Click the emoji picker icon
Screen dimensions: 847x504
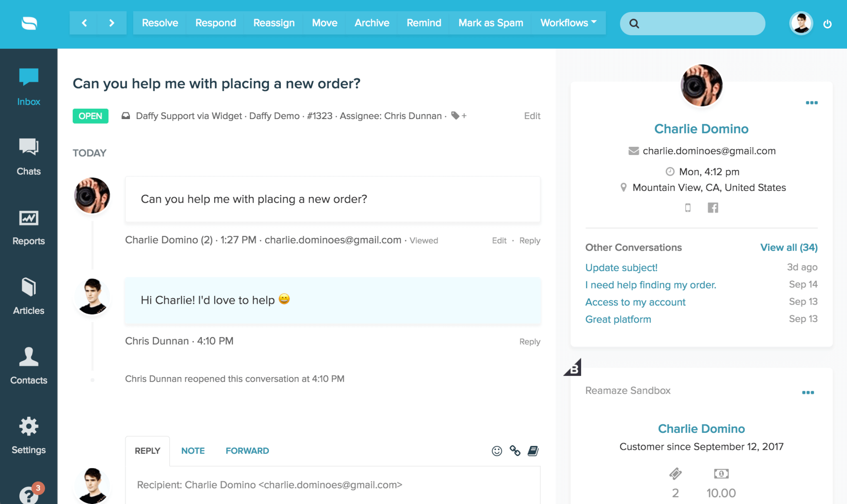[x=497, y=451]
